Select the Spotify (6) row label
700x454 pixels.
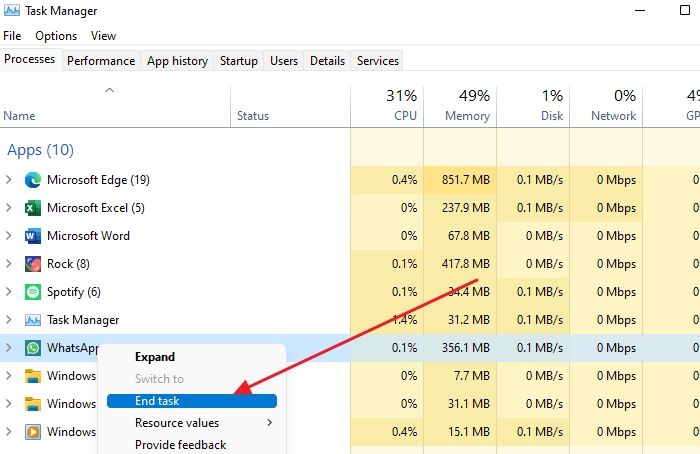[x=74, y=292]
